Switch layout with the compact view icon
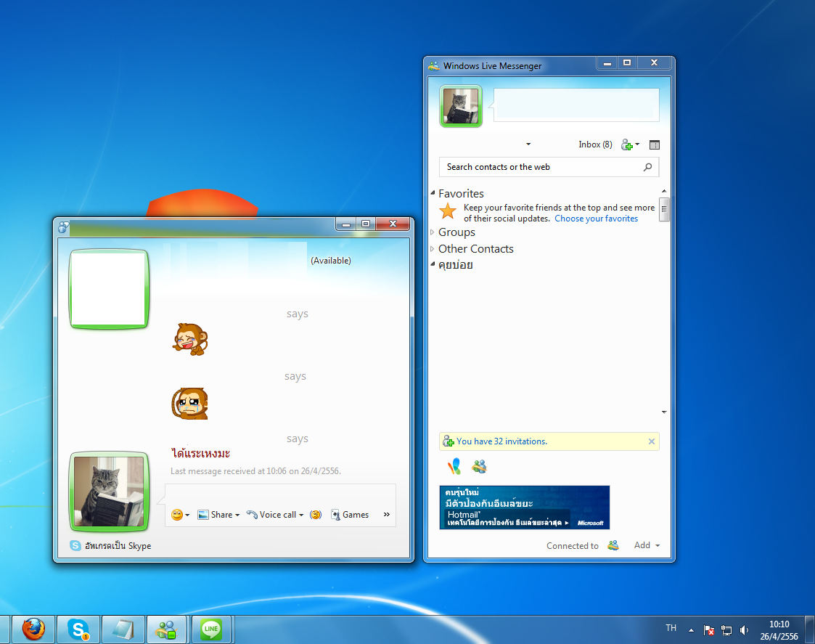The width and height of the screenshot is (815, 644). tap(655, 144)
